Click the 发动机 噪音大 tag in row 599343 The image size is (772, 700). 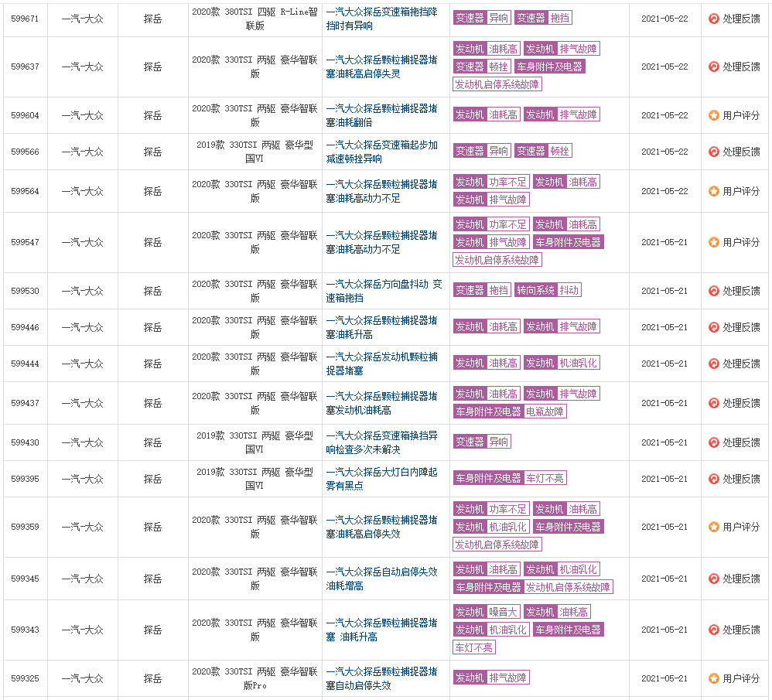[x=487, y=612]
